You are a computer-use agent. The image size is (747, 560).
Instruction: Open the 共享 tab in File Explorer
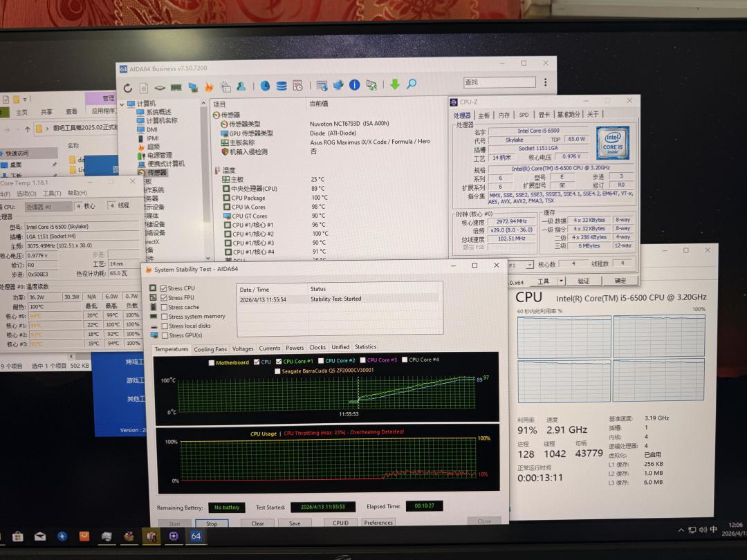tap(46, 112)
